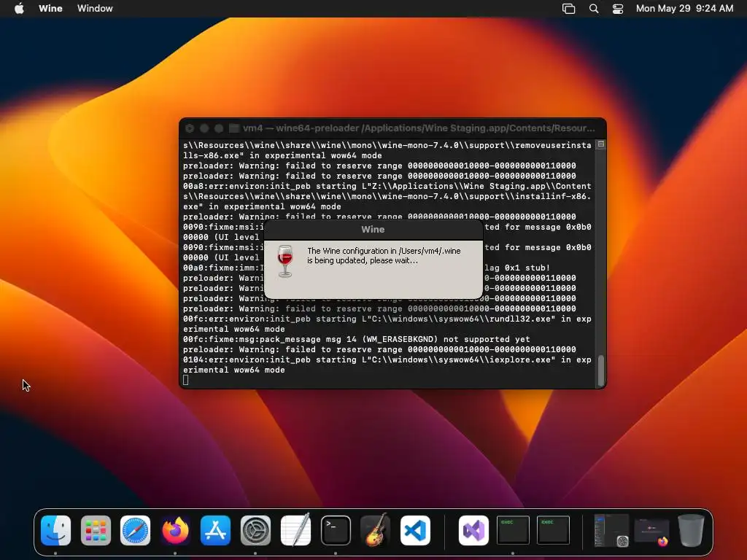The width and height of the screenshot is (747, 560).
Task: Open the Wine application menu
Action: pyautogui.click(x=50, y=9)
